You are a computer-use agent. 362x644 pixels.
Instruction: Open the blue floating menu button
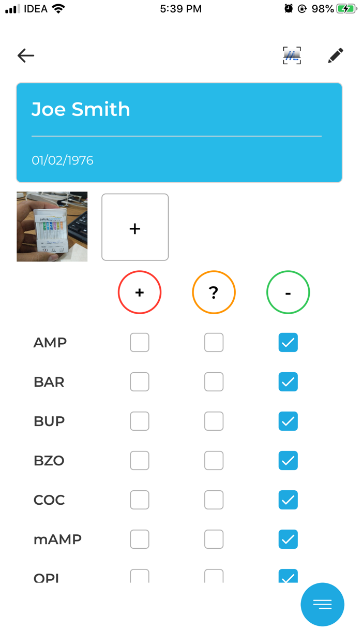coord(322,604)
